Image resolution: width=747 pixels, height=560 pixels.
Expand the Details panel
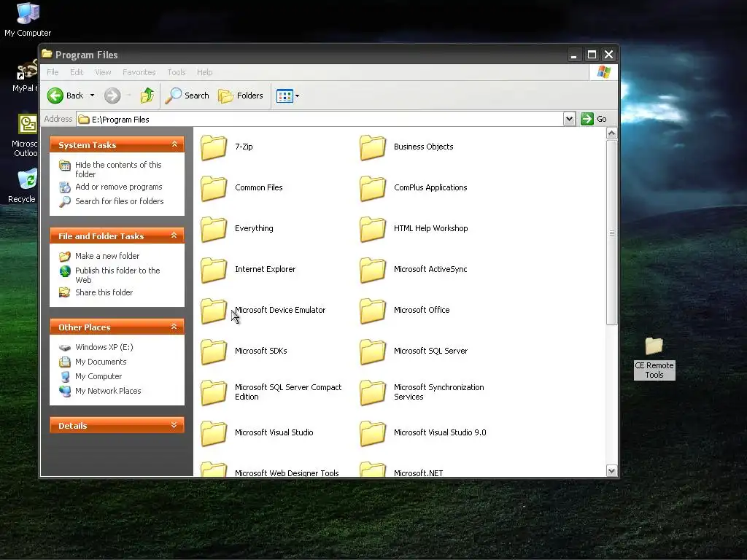[174, 425]
